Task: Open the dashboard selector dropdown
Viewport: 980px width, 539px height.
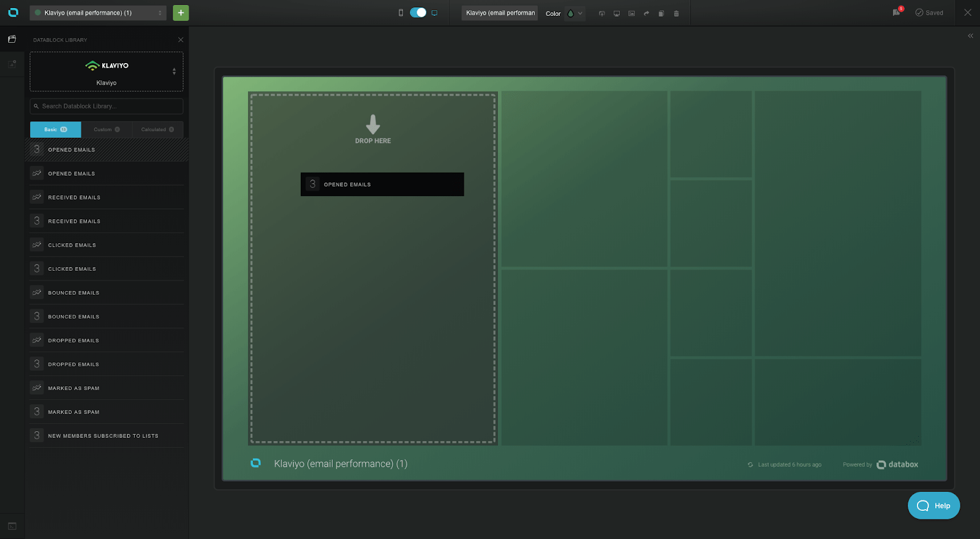Action: tap(98, 13)
